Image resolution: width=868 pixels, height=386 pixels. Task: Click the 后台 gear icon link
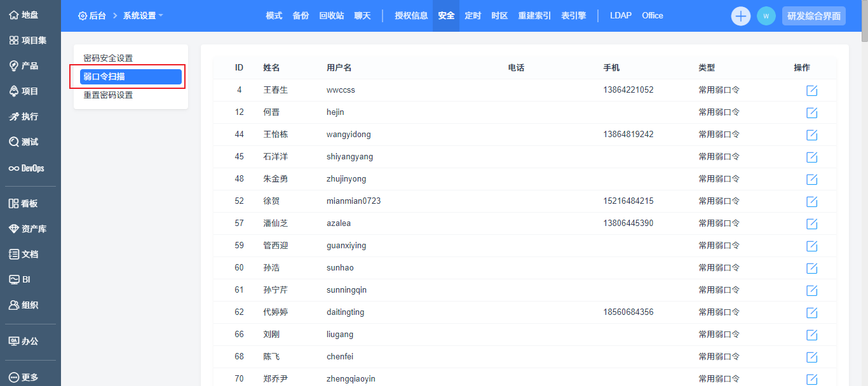click(92, 16)
